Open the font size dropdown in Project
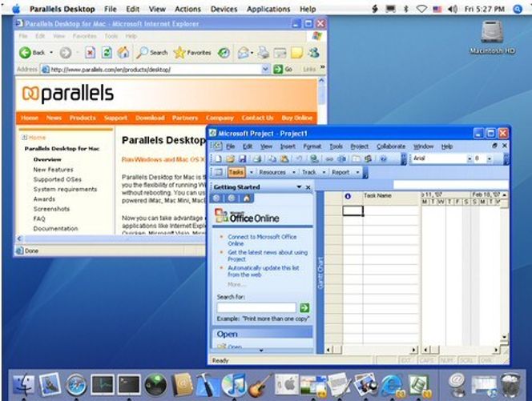The image size is (532, 401). 489,158
